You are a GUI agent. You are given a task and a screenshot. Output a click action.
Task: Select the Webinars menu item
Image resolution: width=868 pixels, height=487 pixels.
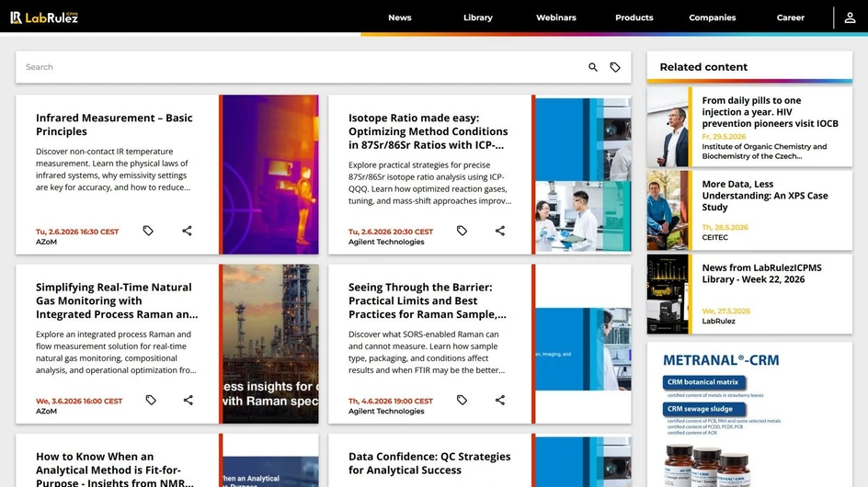555,17
